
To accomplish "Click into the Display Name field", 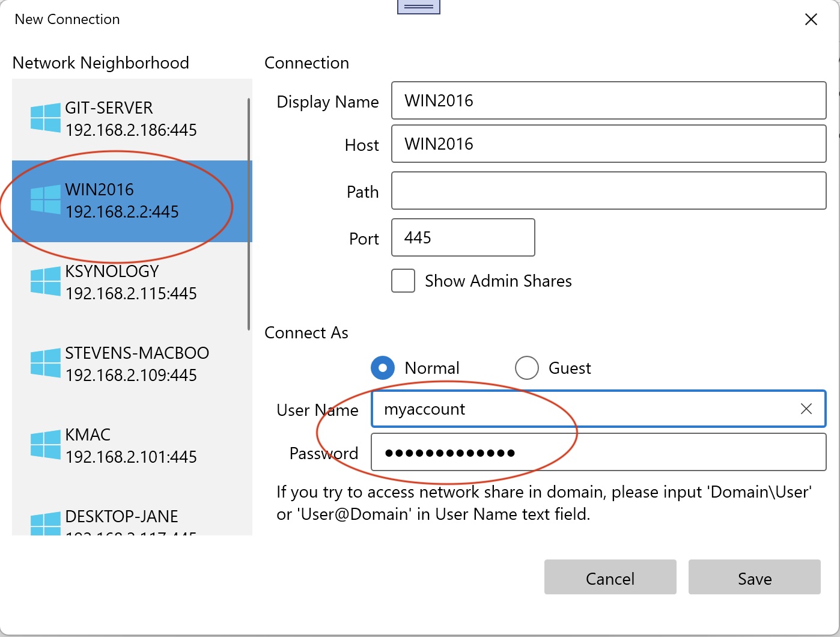I will (609, 100).
